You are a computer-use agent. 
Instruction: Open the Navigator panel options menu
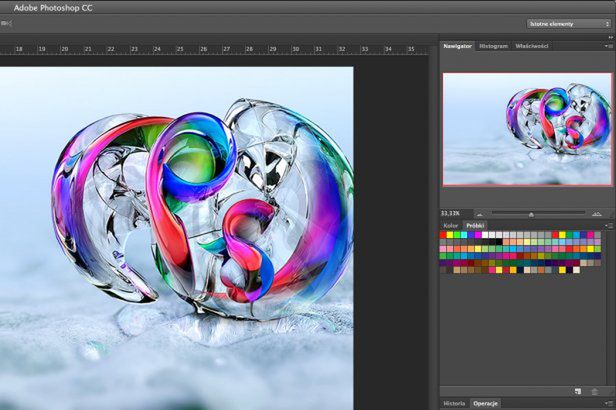click(x=607, y=46)
